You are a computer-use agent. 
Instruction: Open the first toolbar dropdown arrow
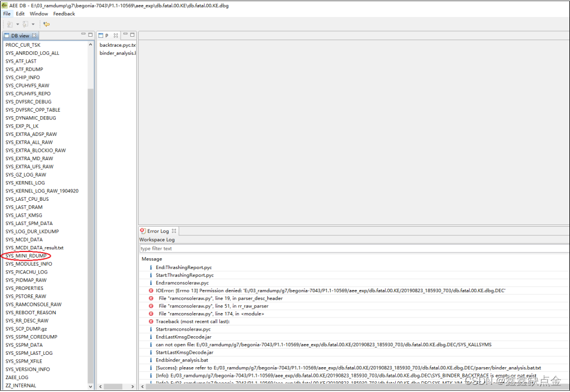coord(17,24)
